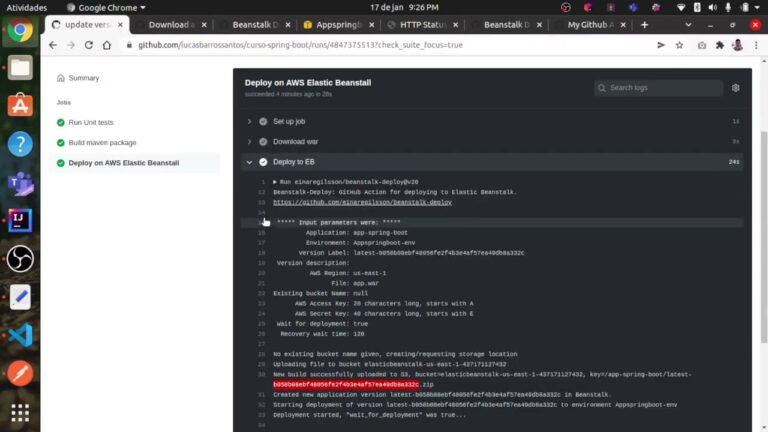The height and width of the screenshot is (432, 768).
Task: Open the Chrome three-dot menu
Action: click(x=756, y=45)
